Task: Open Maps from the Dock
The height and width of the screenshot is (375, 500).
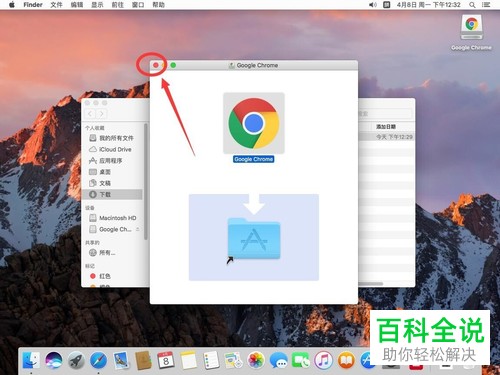Action: click(x=233, y=360)
